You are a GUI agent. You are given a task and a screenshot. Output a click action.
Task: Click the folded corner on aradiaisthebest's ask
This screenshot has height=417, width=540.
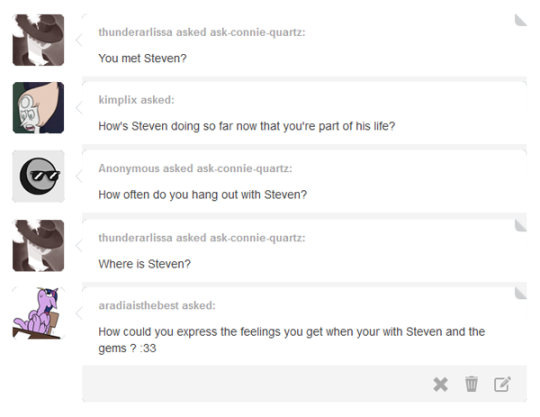tap(520, 293)
